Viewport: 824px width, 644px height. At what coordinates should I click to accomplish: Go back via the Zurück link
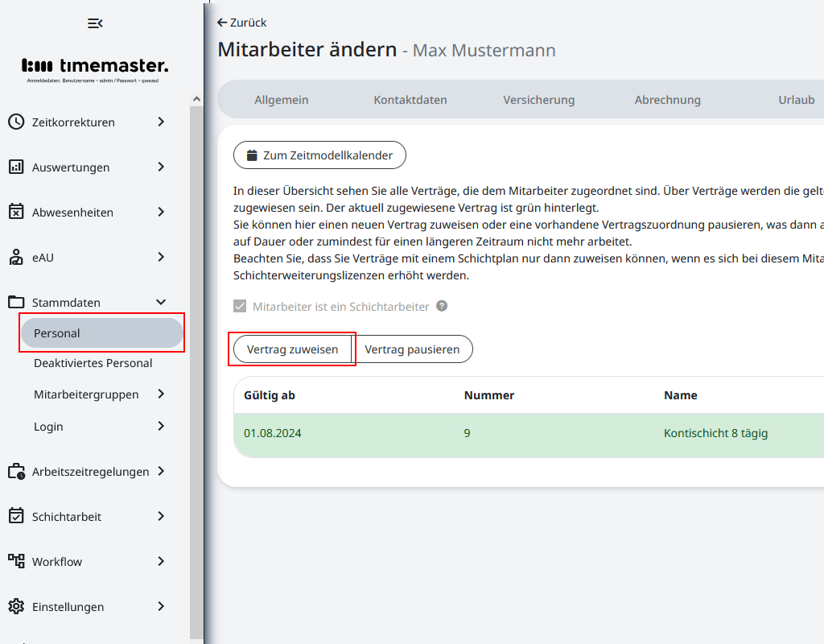coord(242,23)
